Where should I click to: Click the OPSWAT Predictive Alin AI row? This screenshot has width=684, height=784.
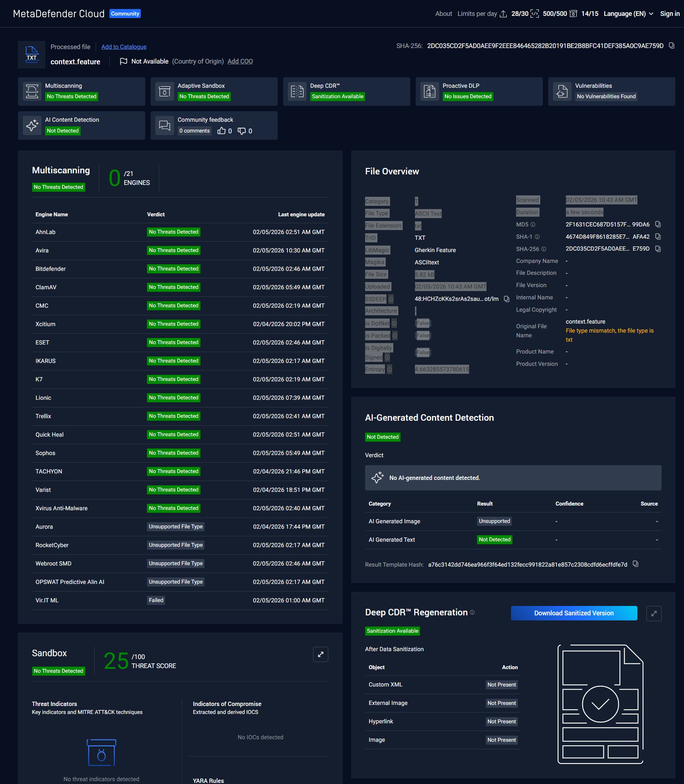point(180,582)
